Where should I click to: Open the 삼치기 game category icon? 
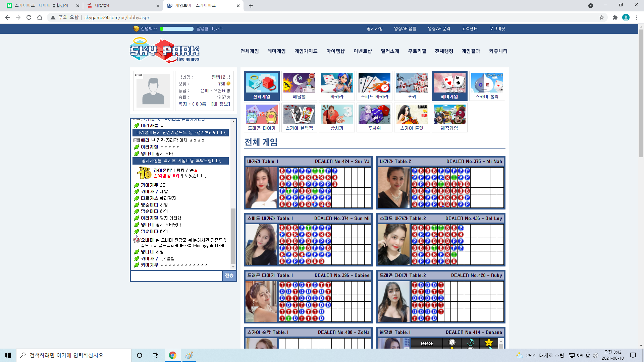click(x=337, y=117)
